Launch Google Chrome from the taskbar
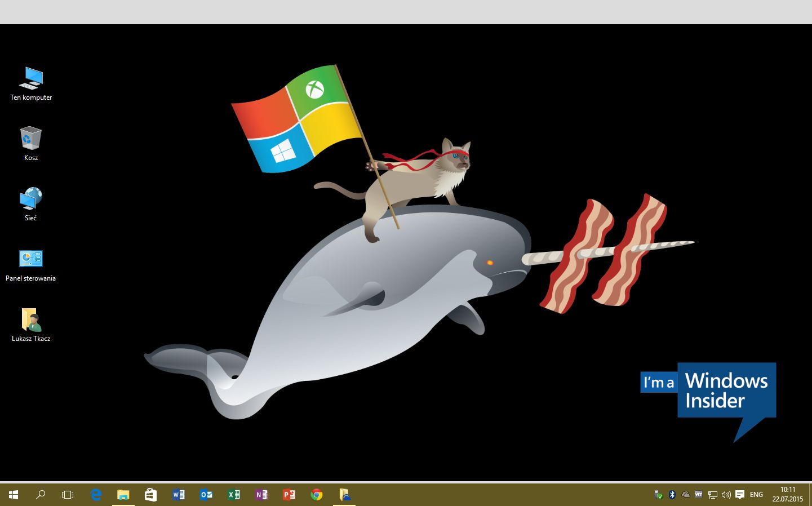 [317, 495]
